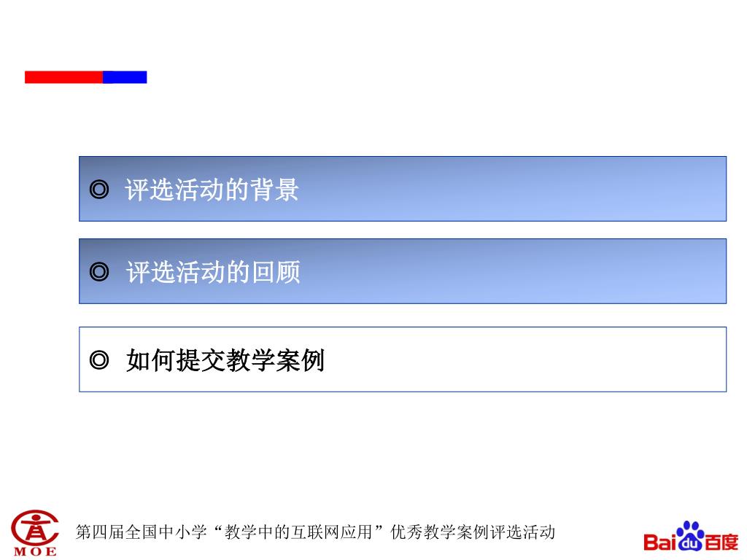
Task: Click 第四届全国中小学 in the footer caption
Action: click(141, 532)
